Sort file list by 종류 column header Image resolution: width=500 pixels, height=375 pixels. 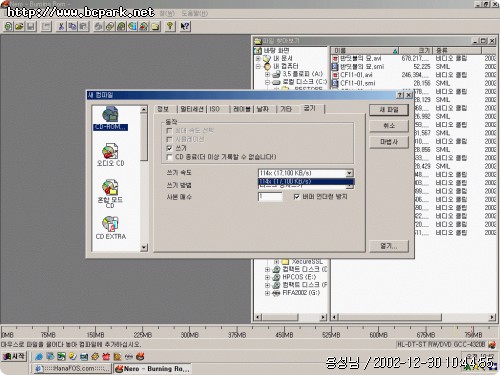[457, 50]
